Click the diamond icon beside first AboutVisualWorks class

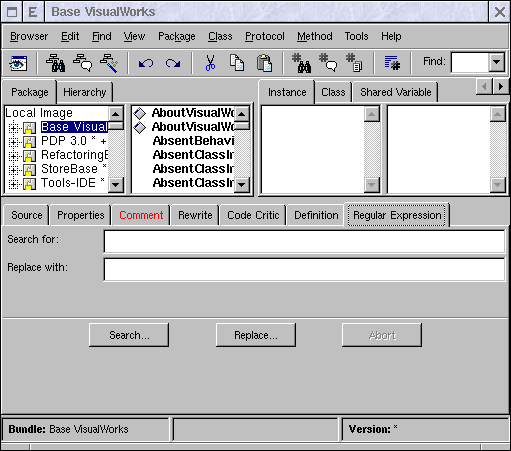coord(140,113)
